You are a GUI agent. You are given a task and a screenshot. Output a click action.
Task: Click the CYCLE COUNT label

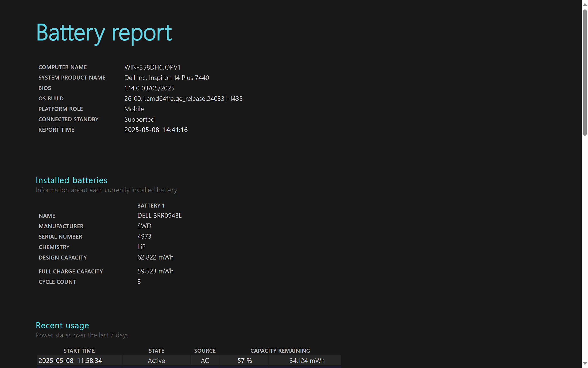(57, 282)
